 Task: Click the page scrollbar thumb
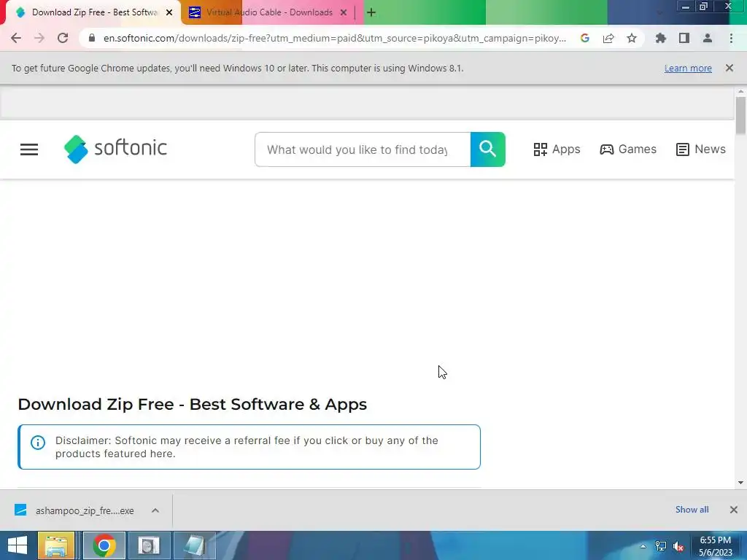click(x=740, y=115)
